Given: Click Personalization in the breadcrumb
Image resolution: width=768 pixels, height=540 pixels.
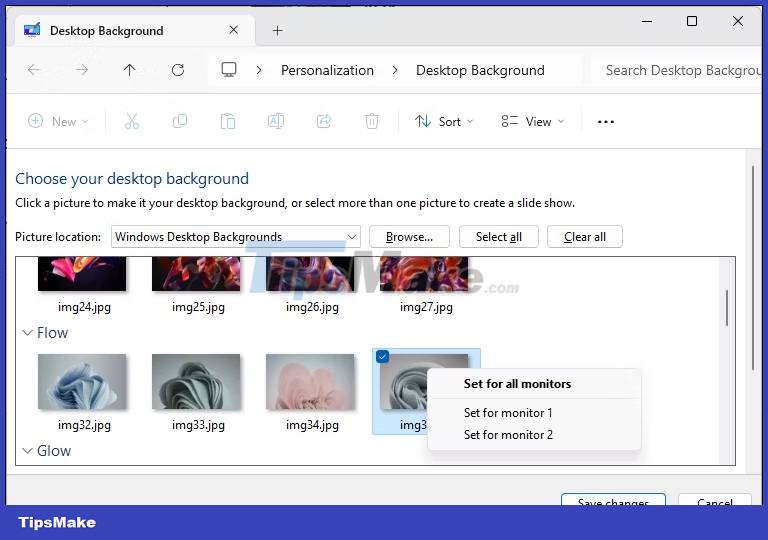Looking at the screenshot, I should pos(327,71).
